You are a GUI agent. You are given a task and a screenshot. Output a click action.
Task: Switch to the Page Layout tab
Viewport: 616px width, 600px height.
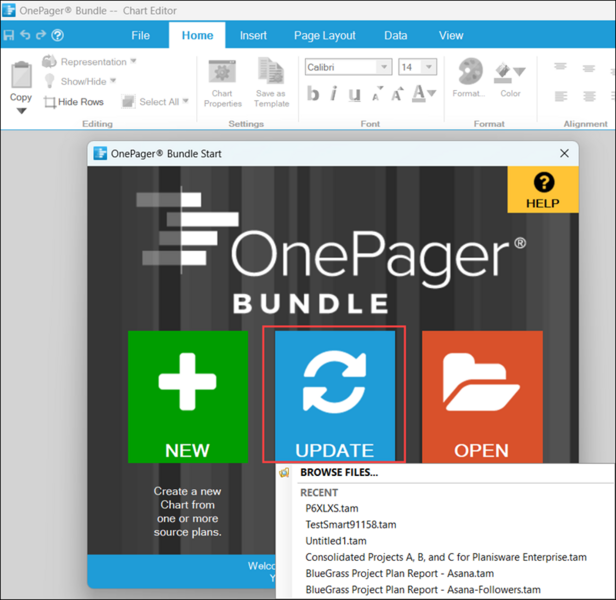[x=324, y=35]
